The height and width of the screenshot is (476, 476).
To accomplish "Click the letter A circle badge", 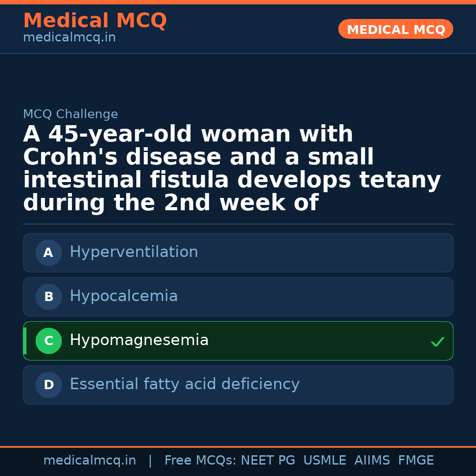I will (48, 253).
